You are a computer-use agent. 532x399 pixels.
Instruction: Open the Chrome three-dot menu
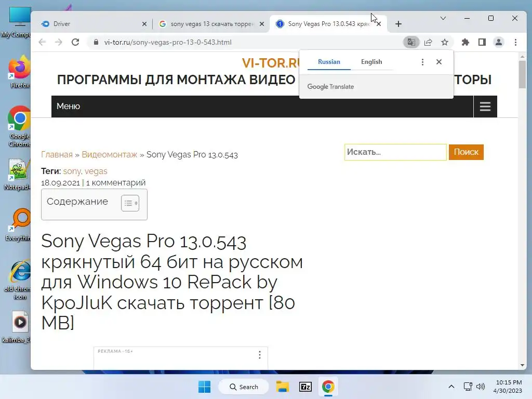(x=515, y=42)
